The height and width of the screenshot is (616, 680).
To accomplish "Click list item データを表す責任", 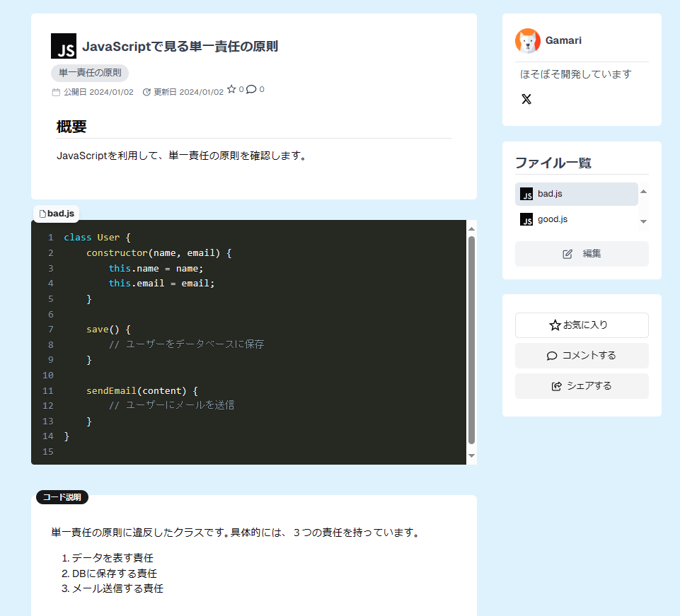I will pos(113,558).
